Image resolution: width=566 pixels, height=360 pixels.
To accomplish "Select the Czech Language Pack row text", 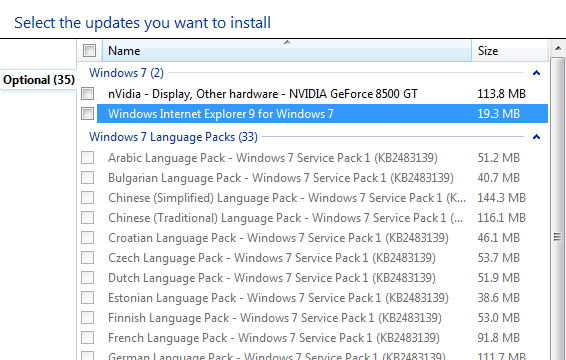I will (x=271, y=258).
